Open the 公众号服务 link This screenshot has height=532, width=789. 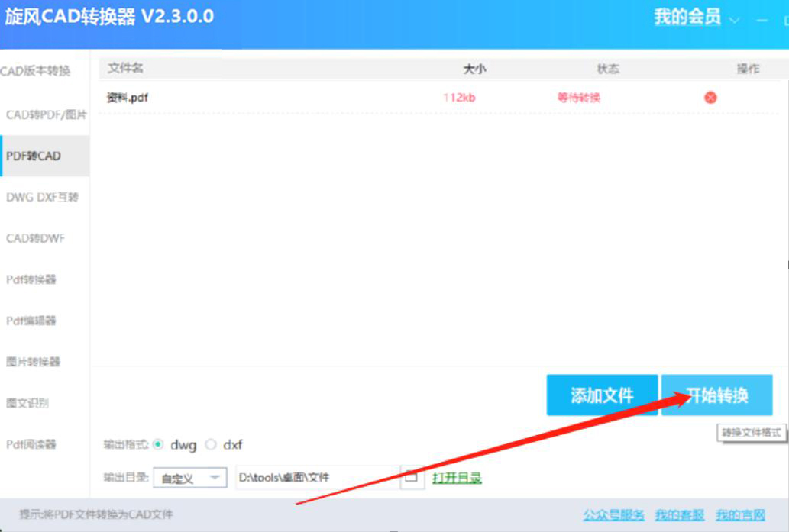(614, 515)
